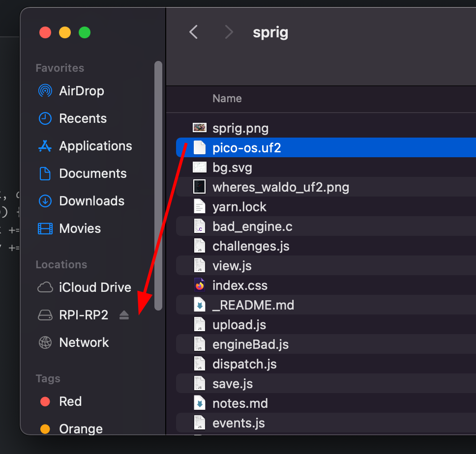Open AirDrop from the sidebar
This screenshot has height=454, width=476.
pyautogui.click(x=81, y=91)
